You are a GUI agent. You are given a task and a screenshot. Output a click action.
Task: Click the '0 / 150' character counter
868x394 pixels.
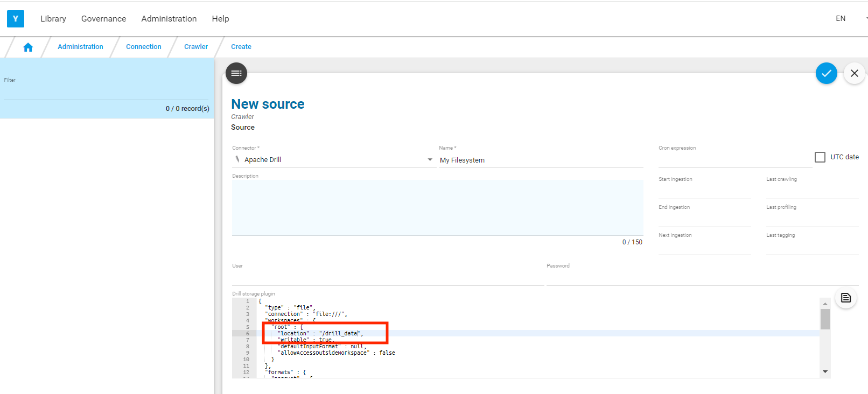click(x=632, y=242)
